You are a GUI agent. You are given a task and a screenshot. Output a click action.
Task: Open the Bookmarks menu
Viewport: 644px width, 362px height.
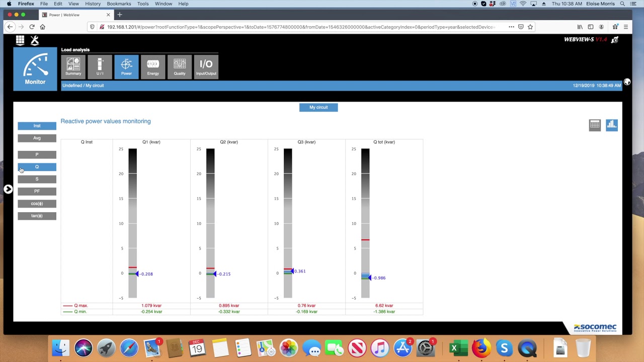click(x=119, y=4)
